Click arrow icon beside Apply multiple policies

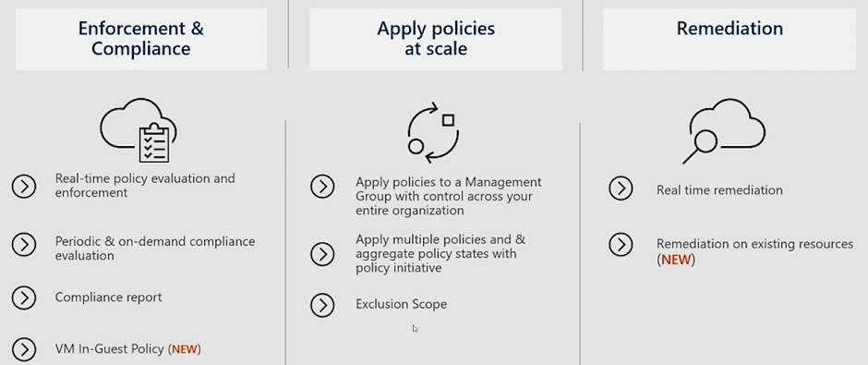click(x=323, y=254)
